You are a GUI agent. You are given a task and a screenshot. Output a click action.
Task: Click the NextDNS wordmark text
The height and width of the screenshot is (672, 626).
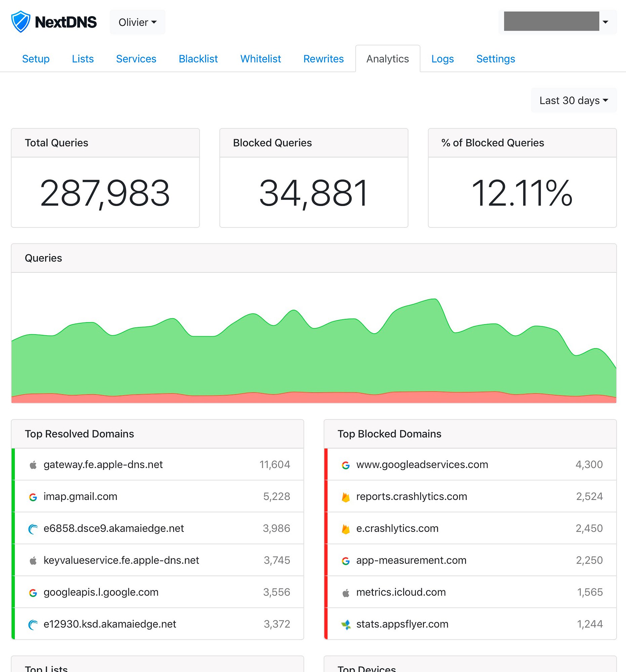[66, 22]
